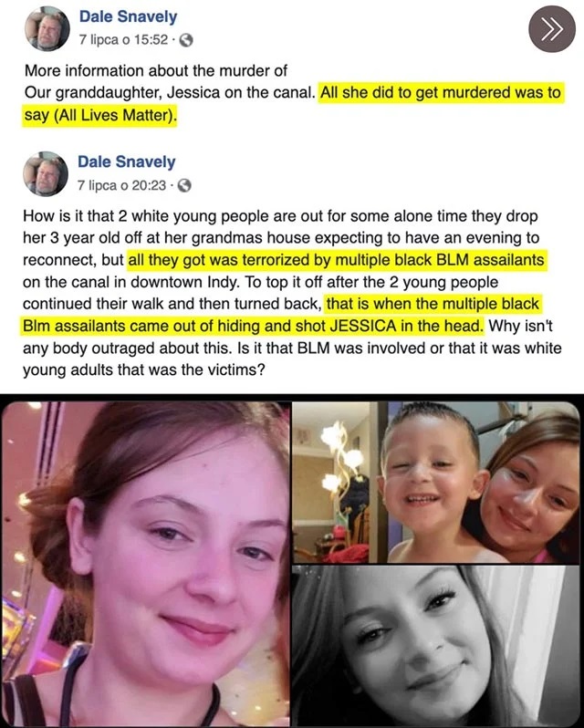Click globe privacy icon on first post
584x728 pixels.
[x=186, y=40]
